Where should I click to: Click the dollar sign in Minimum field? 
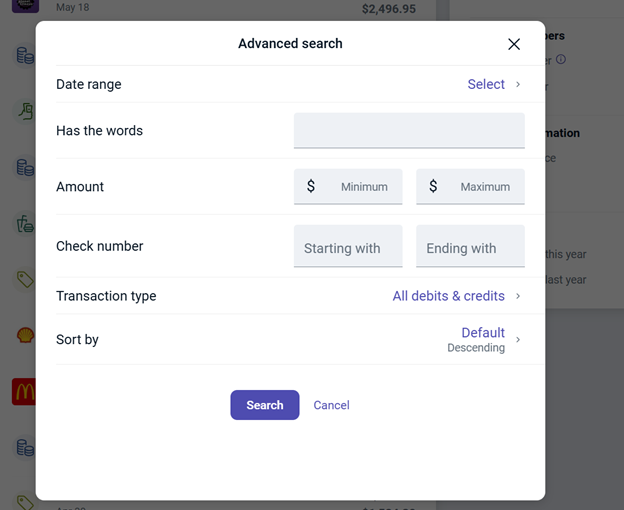point(311,186)
